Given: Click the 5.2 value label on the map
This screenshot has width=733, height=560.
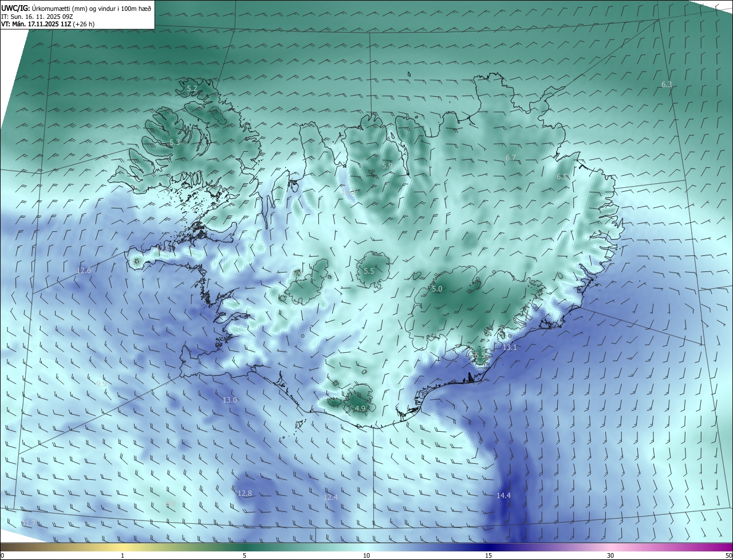Looking at the screenshot, I should coord(192,89).
